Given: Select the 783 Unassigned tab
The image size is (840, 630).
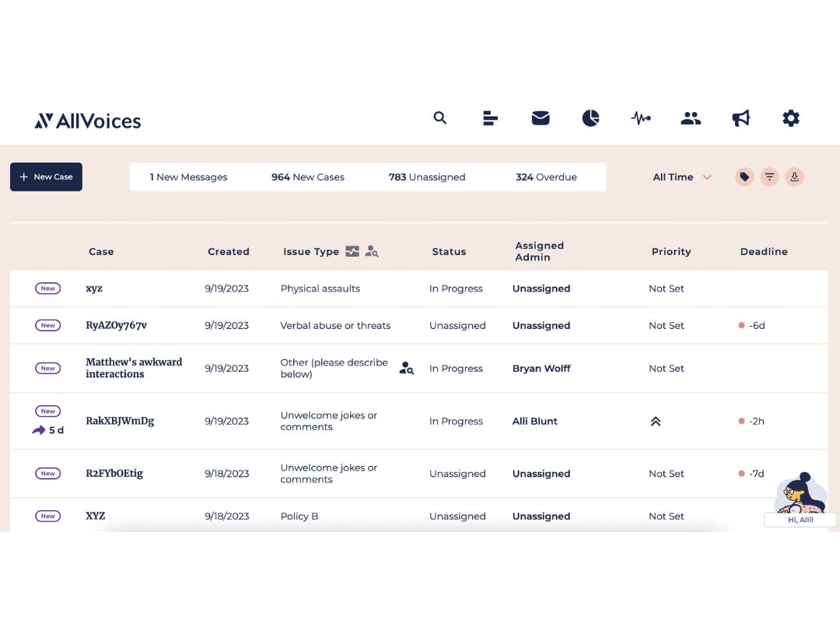Looking at the screenshot, I should coord(427,177).
